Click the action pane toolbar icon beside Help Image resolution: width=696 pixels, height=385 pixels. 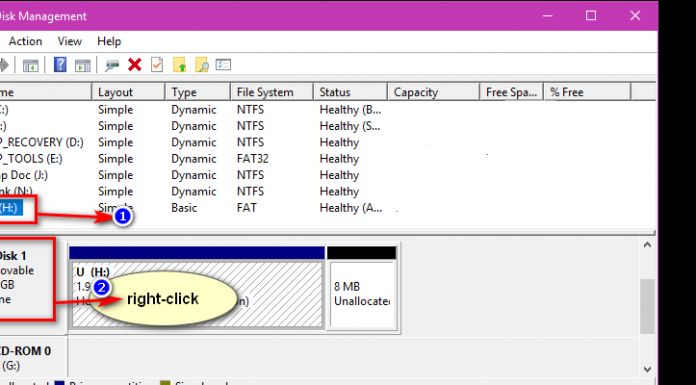tap(83, 66)
